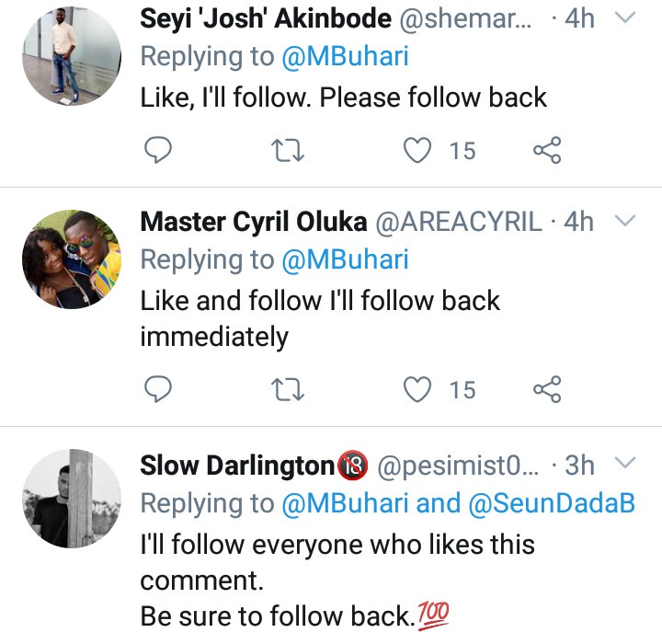Retweet Seyi 'Josh' Akinbode's tweet
The height and width of the screenshot is (644, 662).
coord(289,150)
